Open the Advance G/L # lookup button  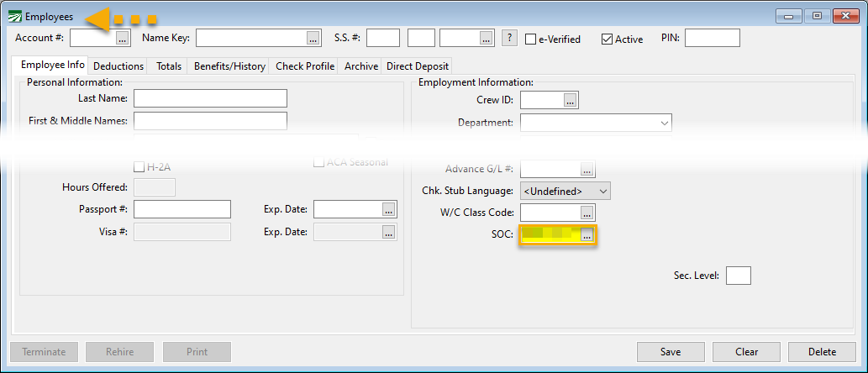tap(587, 170)
